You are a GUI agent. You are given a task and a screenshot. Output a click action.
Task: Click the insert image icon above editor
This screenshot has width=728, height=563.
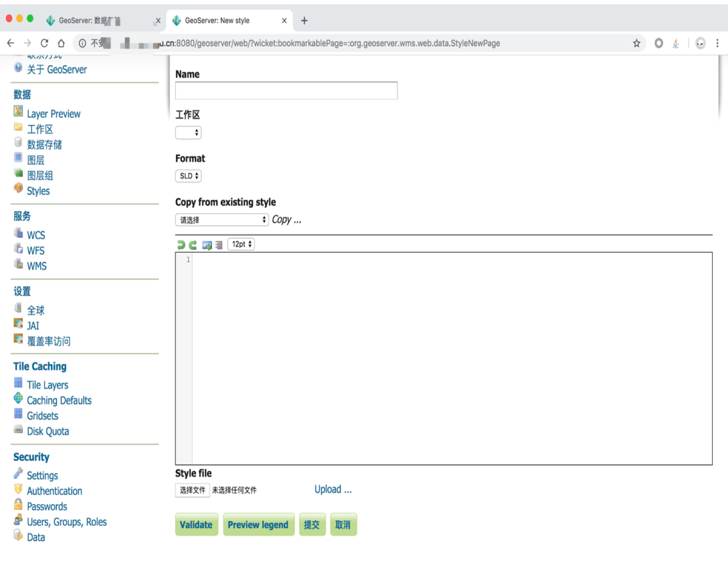(207, 245)
